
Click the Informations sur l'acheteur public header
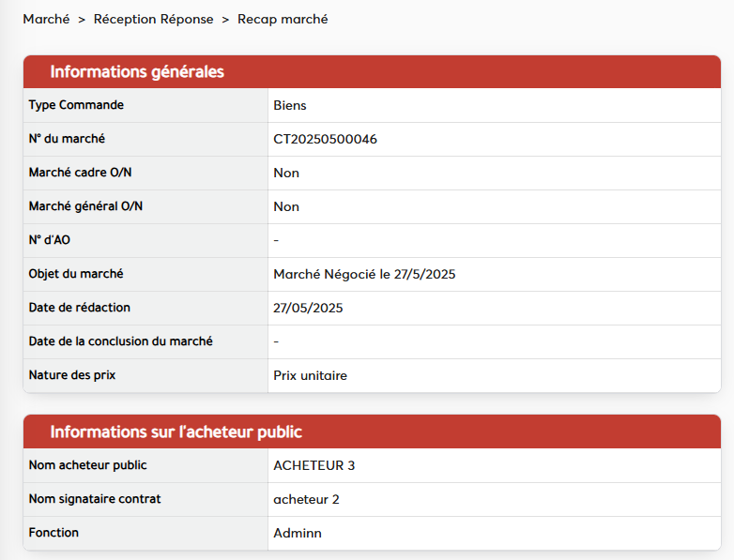click(x=176, y=432)
